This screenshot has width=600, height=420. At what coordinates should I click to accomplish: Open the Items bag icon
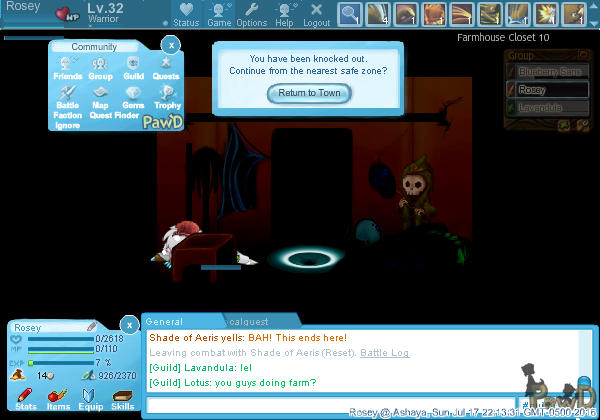[x=57, y=399]
